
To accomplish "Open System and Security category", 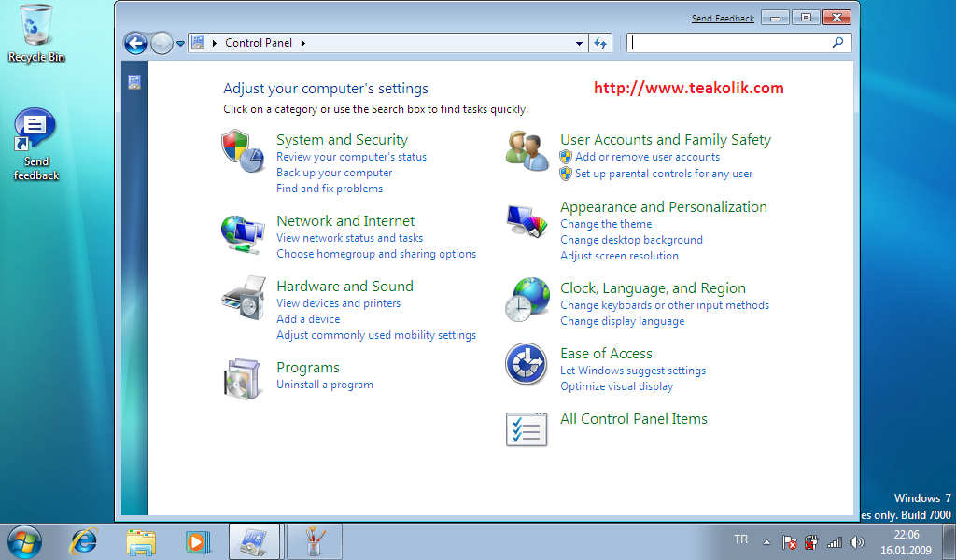I will pyautogui.click(x=342, y=140).
